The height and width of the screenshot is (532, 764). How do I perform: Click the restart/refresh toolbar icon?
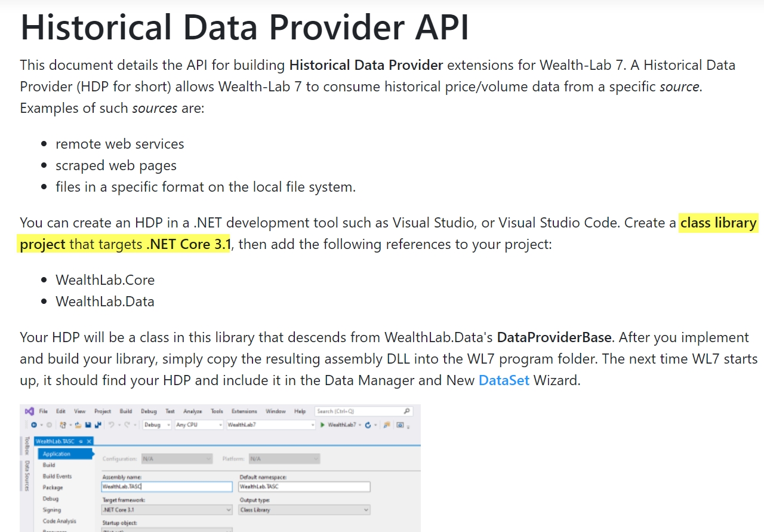tap(368, 425)
